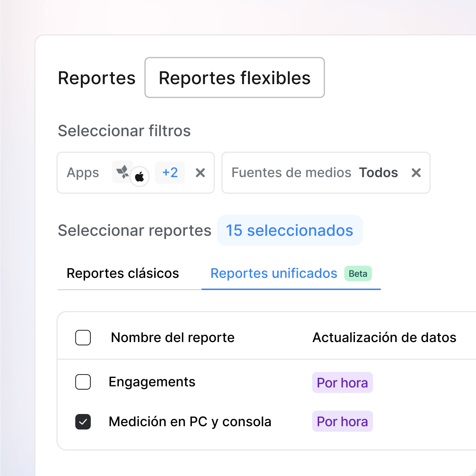The image size is (476, 476).
Task: Select the Engagements report row
Action: 152,382
